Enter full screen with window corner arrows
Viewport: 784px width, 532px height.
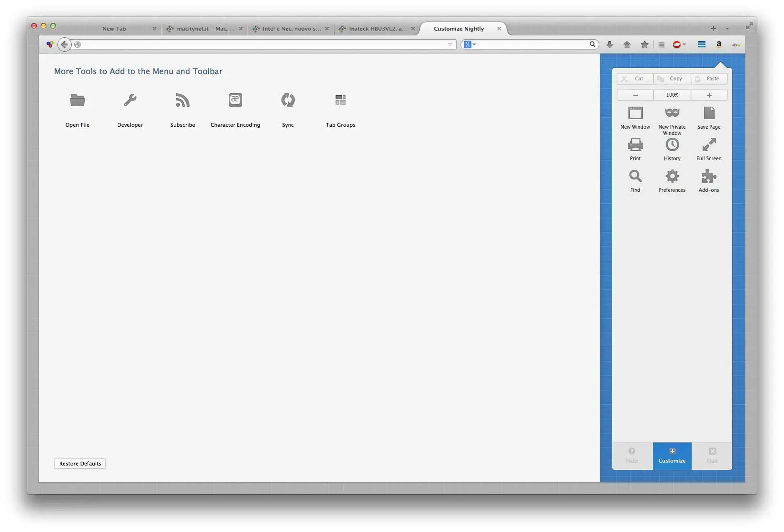coord(749,26)
